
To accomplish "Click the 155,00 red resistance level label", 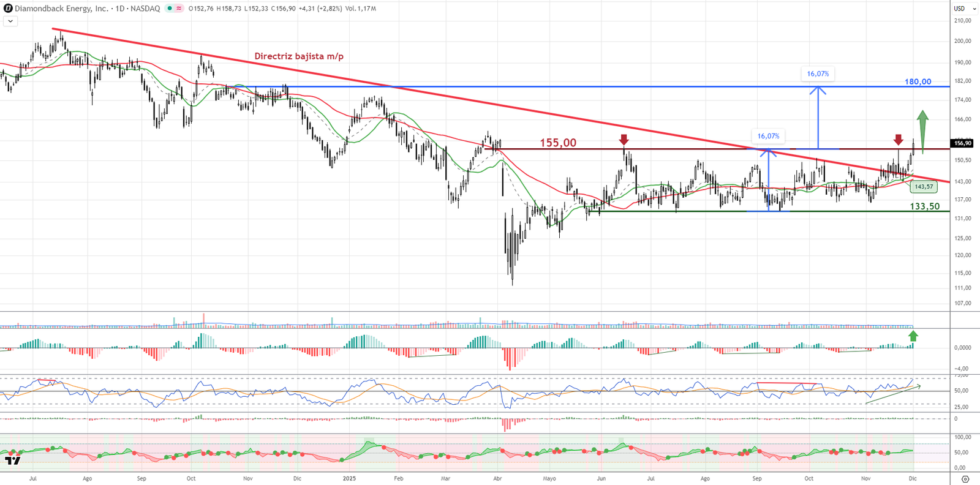I will 557,143.
